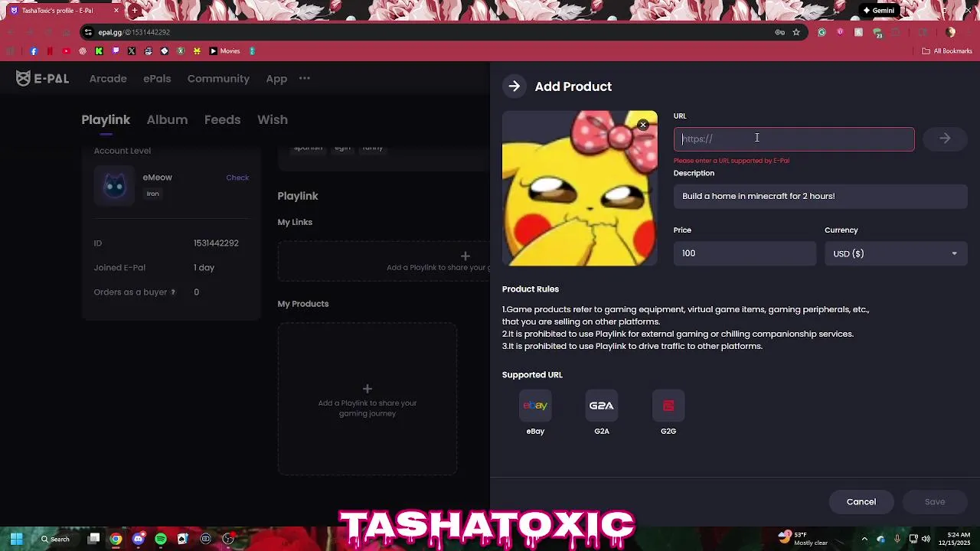Open the Movies bookmark
Image resolution: width=980 pixels, height=551 pixels.
pyautogui.click(x=225, y=51)
